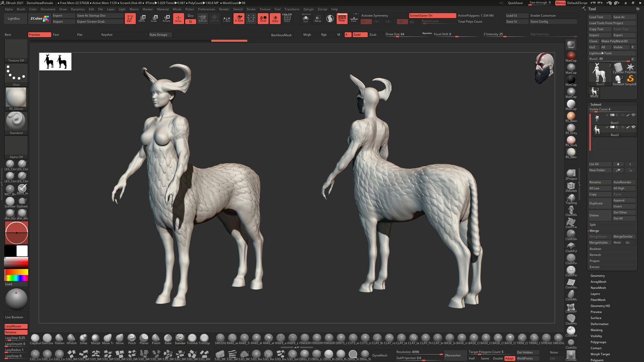Activate the Draw mode button
The width and height of the screenshot is (644, 362).
(x=178, y=19)
